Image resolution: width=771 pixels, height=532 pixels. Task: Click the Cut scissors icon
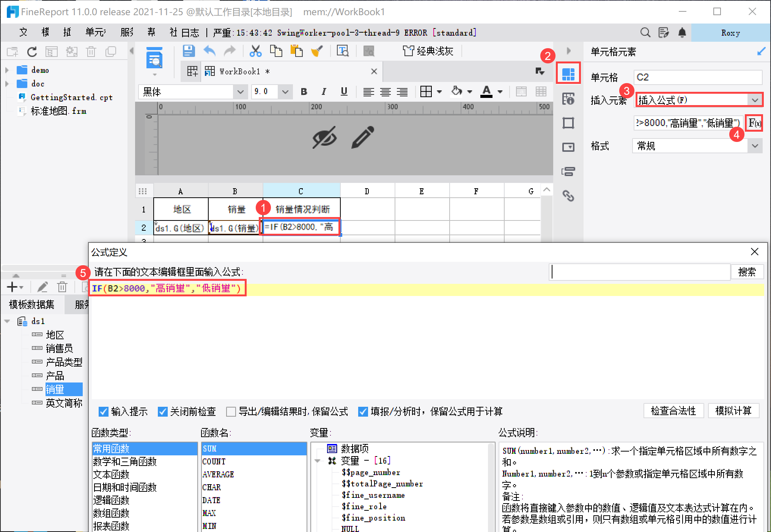click(255, 51)
